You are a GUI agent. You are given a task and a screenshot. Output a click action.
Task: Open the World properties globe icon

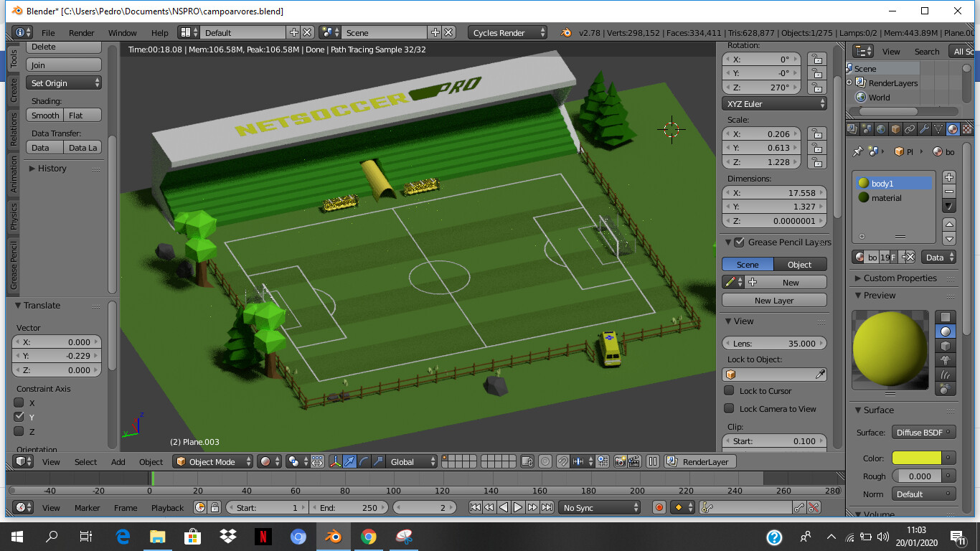(x=880, y=129)
